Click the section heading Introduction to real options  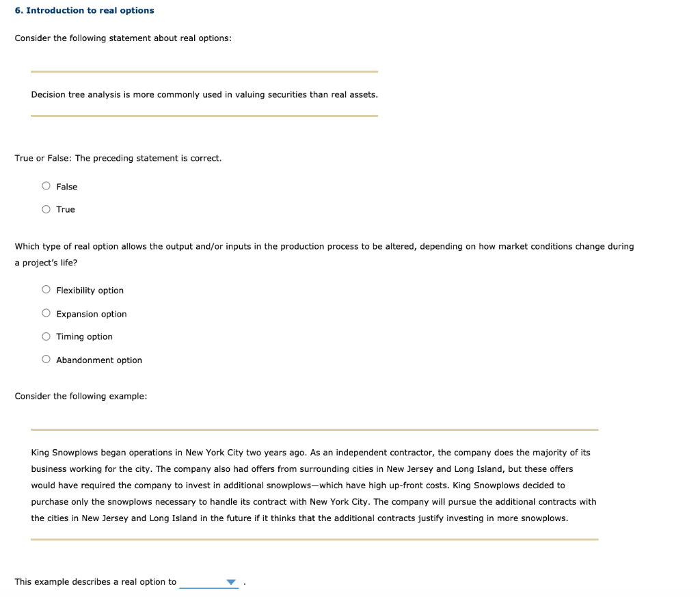tap(84, 10)
